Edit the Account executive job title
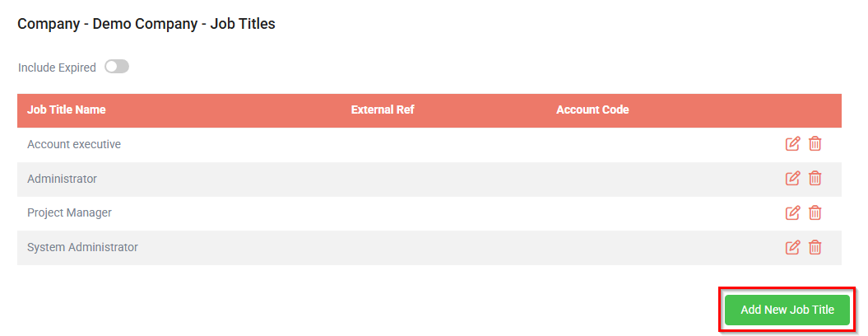868x336 pixels. coord(792,144)
